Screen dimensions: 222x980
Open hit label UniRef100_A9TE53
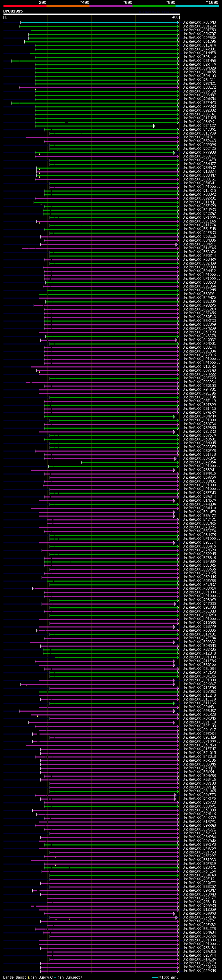pos(199,31)
